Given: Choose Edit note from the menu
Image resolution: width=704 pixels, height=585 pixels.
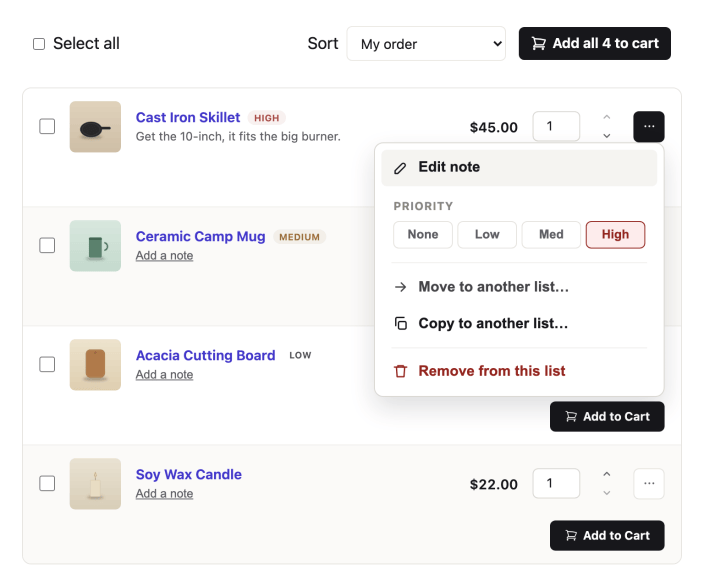Looking at the screenshot, I should 519,167.
